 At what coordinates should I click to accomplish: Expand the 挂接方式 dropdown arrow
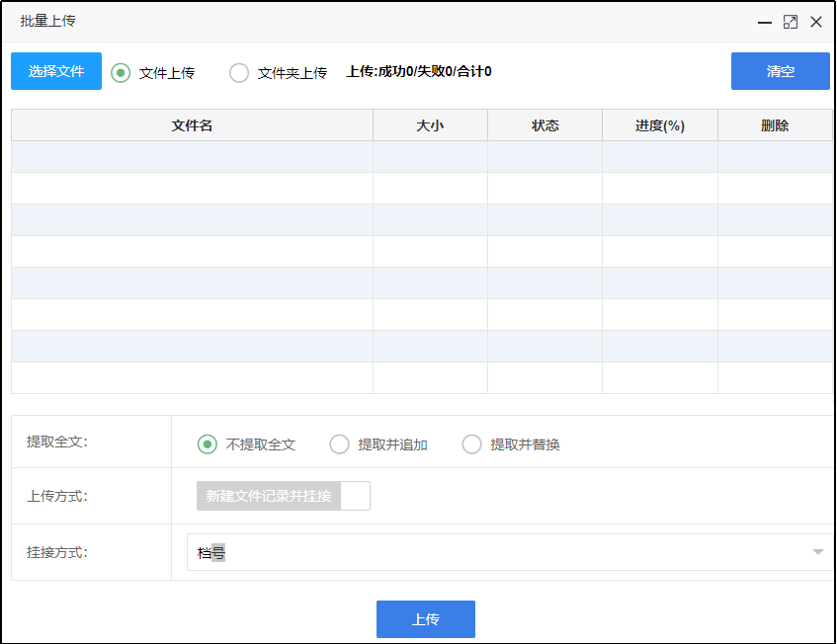817,552
